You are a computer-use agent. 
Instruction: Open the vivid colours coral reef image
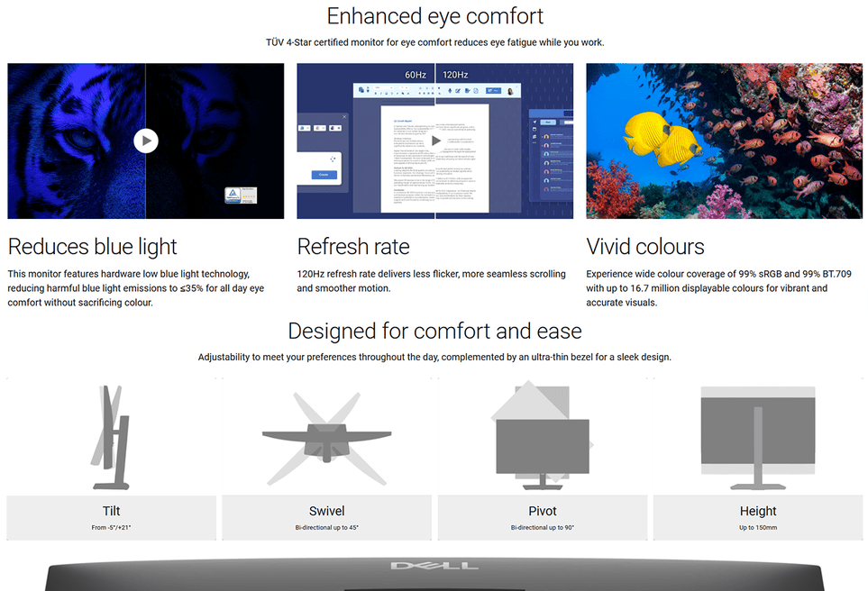(x=724, y=141)
